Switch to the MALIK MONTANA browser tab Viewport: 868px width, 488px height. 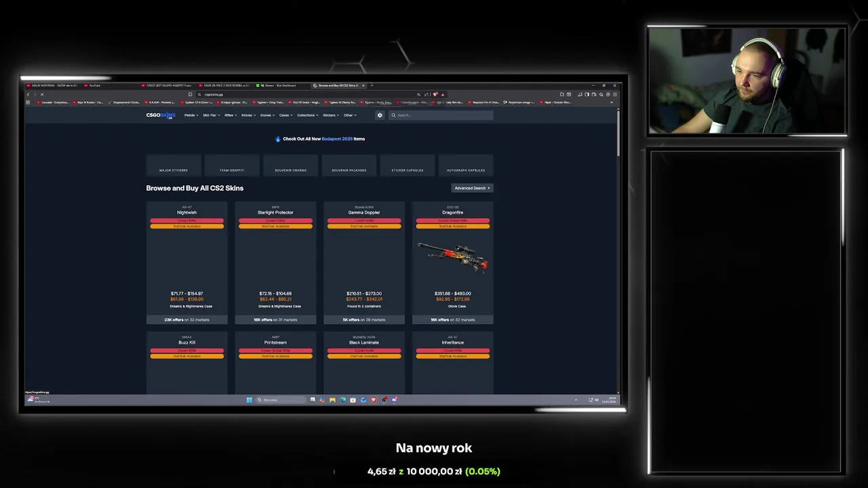click(x=51, y=85)
